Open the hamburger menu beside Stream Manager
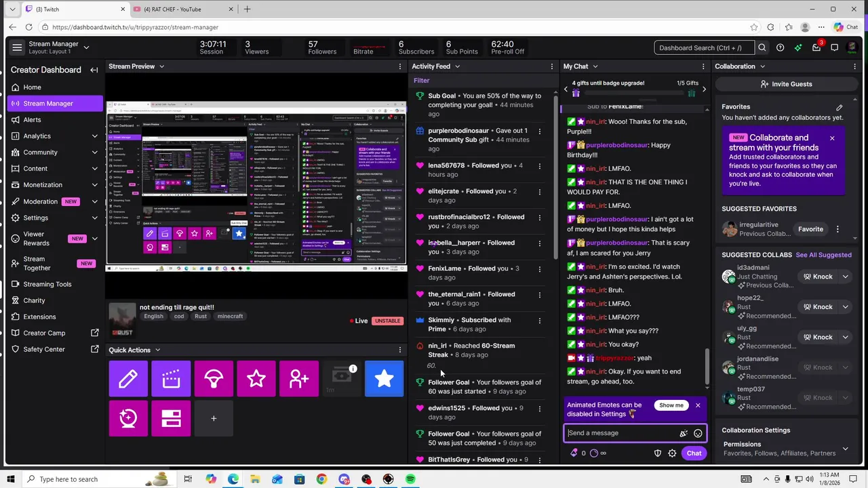This screenshot has height=488, width=868. [17, 47]
